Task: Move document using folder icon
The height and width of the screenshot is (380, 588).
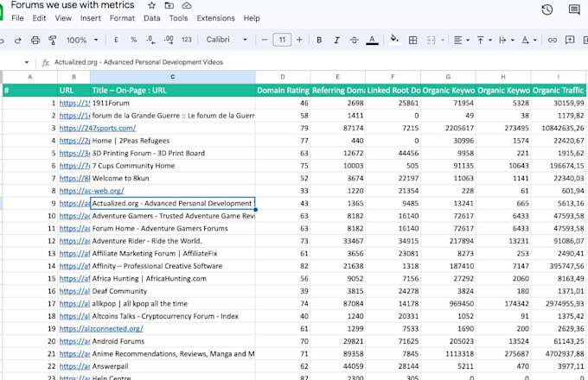Action: pyautogui.click(x=169, y=5)
